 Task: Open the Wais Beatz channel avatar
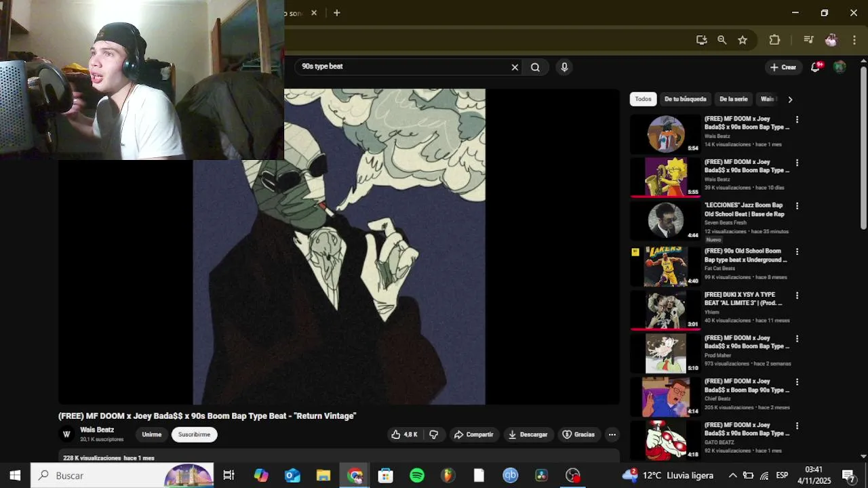pyautogui.click(x=66, y=434)
